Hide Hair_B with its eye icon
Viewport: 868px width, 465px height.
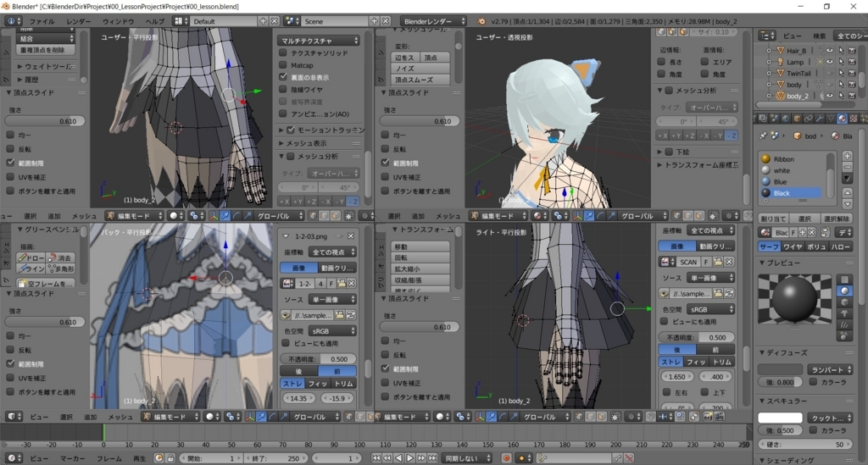(830, 50)
